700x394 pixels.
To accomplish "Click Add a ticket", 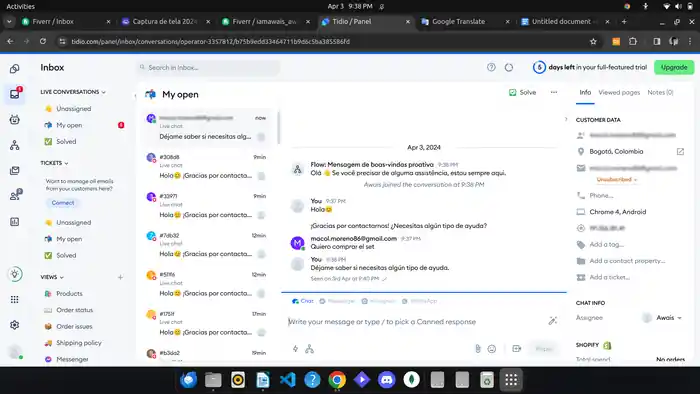I will click(x=609, y=277).
